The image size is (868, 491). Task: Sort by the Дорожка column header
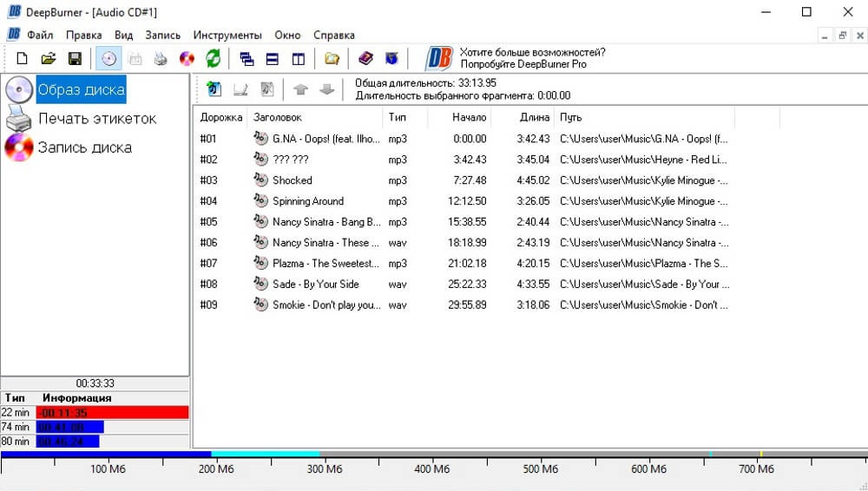click(x=220, y=117)
